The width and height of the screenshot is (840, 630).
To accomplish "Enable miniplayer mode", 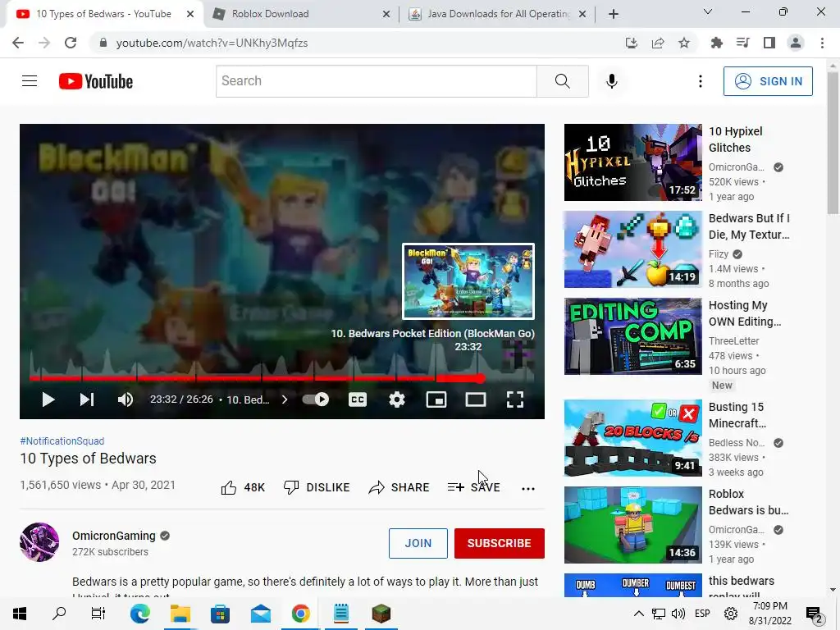I will 436,399.
